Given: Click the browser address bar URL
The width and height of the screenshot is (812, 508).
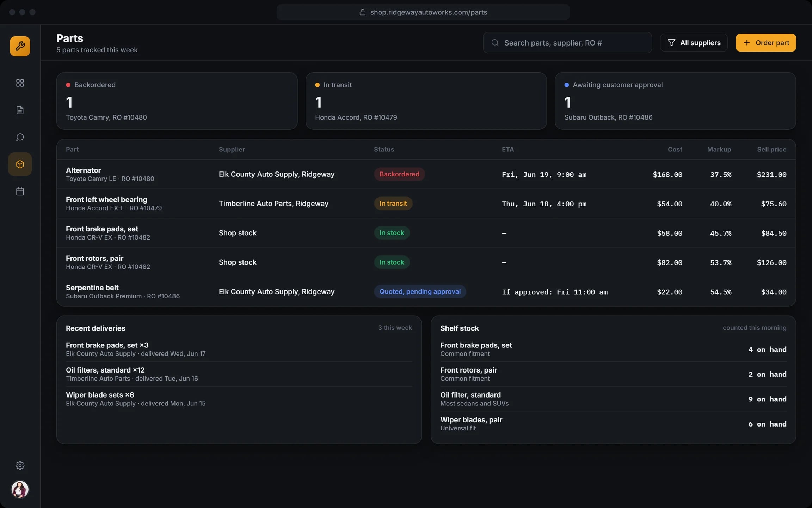Looking at the screenshot, I should click(x=429, y=12).
